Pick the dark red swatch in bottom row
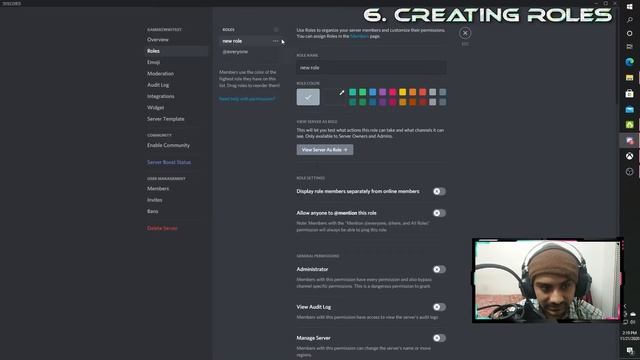The height and width of the screenshot is (360, 640). (423, 102)
